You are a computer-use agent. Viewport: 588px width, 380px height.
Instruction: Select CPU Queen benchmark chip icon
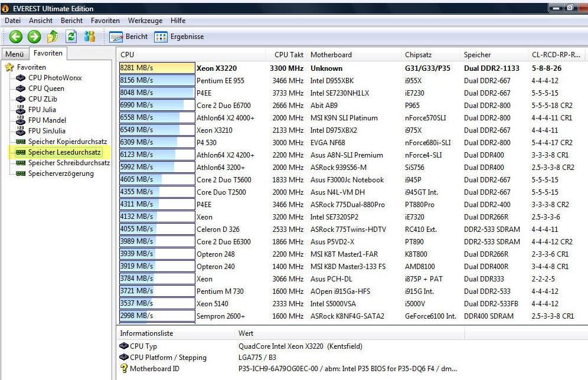coord(21,89)
